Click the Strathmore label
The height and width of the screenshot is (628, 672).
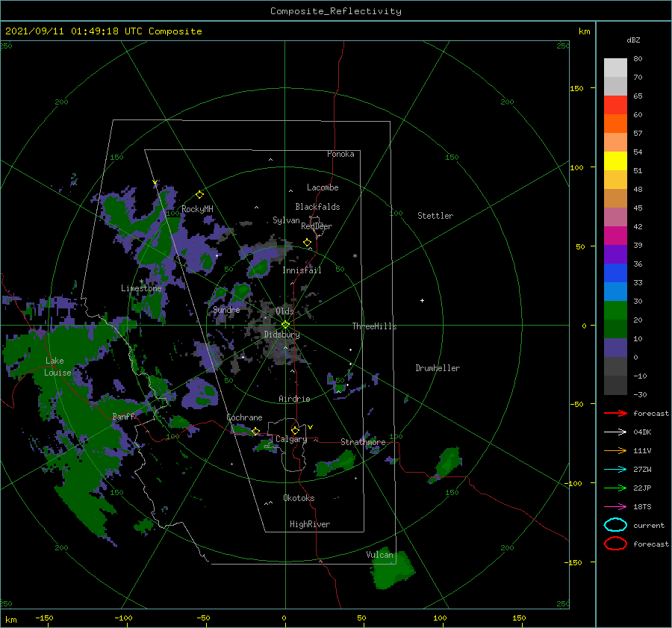click(x=363, y=442)
